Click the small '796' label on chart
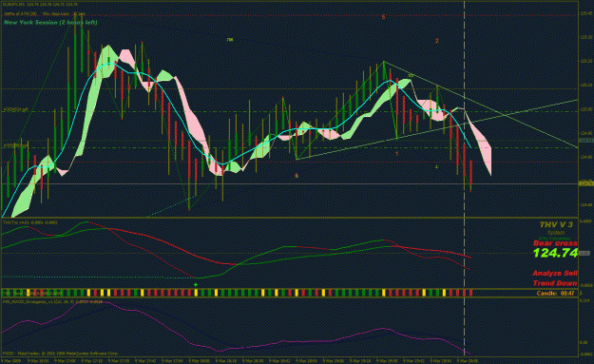The image size is (594, 364). pyautogui.click(x=230, y=39)
